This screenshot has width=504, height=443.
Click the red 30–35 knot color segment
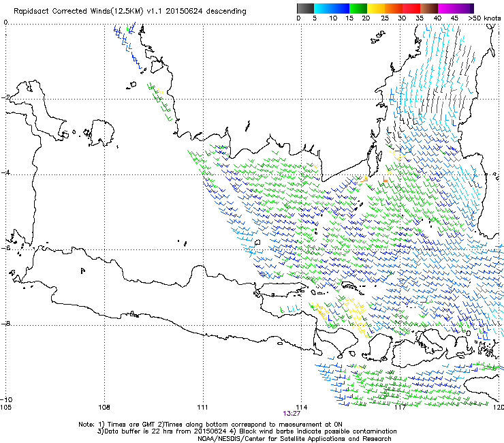pos(411,8)
